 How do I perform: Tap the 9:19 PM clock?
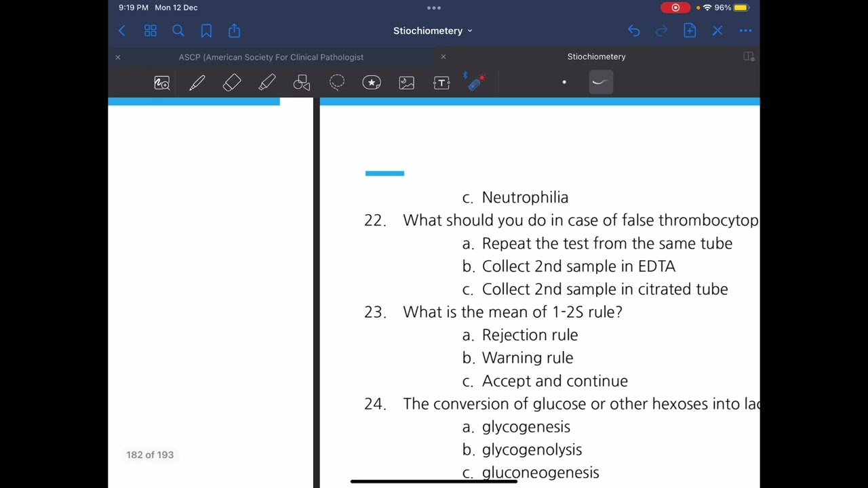point(134,7)
